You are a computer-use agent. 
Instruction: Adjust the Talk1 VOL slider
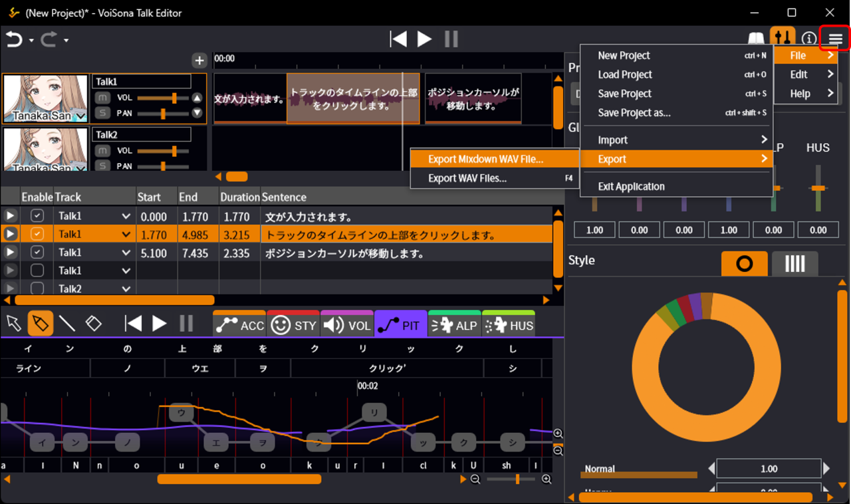[x=174, y=98]
